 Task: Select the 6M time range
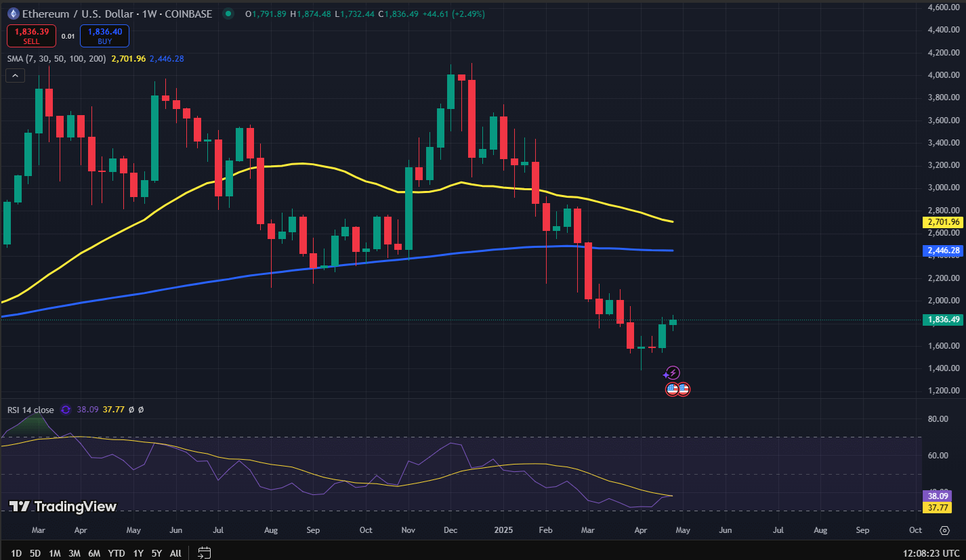click(95, 553)
